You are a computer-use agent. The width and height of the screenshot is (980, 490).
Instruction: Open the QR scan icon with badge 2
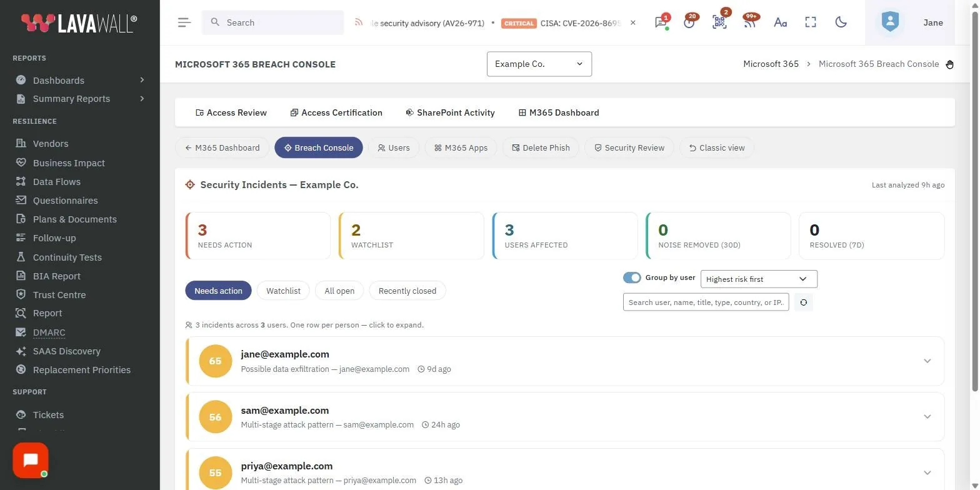coord(719,22)
